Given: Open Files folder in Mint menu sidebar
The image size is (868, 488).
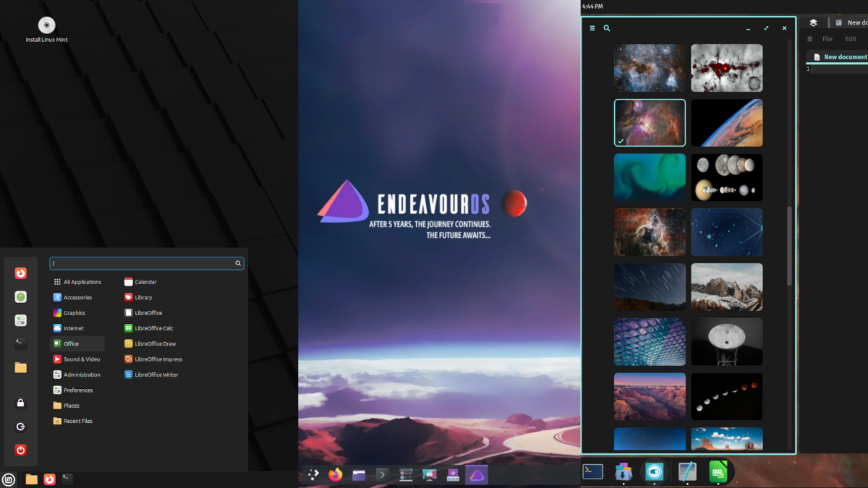Looking at the screenshot, I should [x=21, y=367].
